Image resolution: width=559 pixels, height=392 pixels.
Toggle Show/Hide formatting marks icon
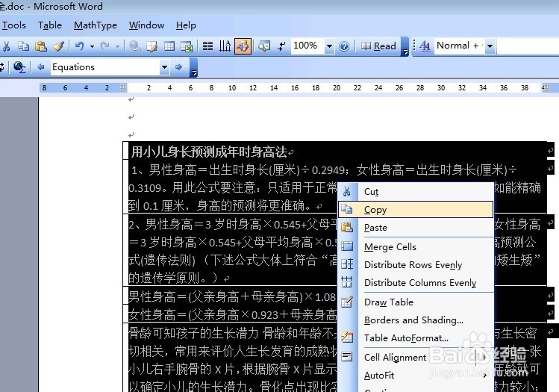click(281, 46)
